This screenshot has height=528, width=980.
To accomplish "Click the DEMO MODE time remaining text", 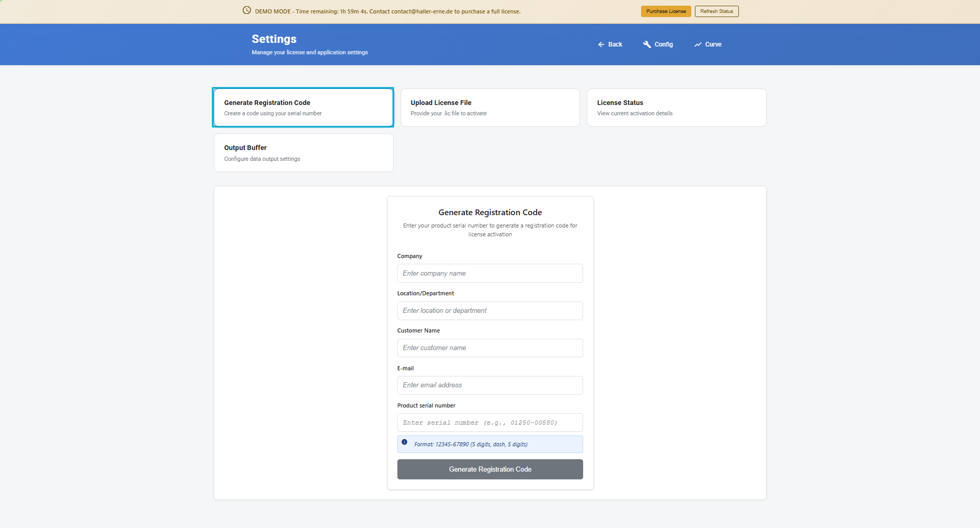I will tap(388, 11).
